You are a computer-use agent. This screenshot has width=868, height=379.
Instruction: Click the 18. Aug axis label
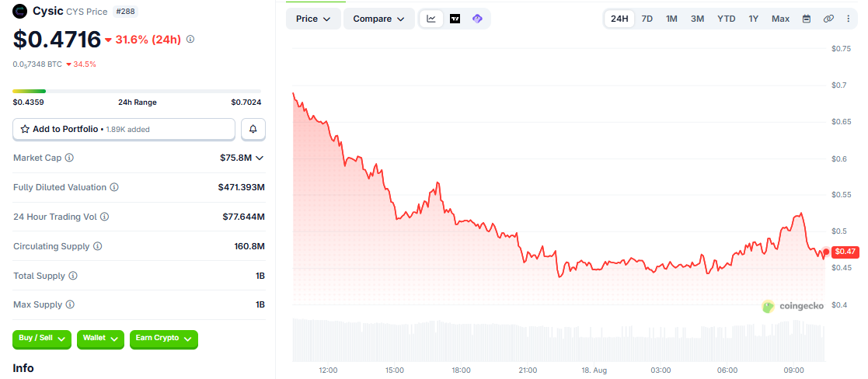tap(594, 370)
